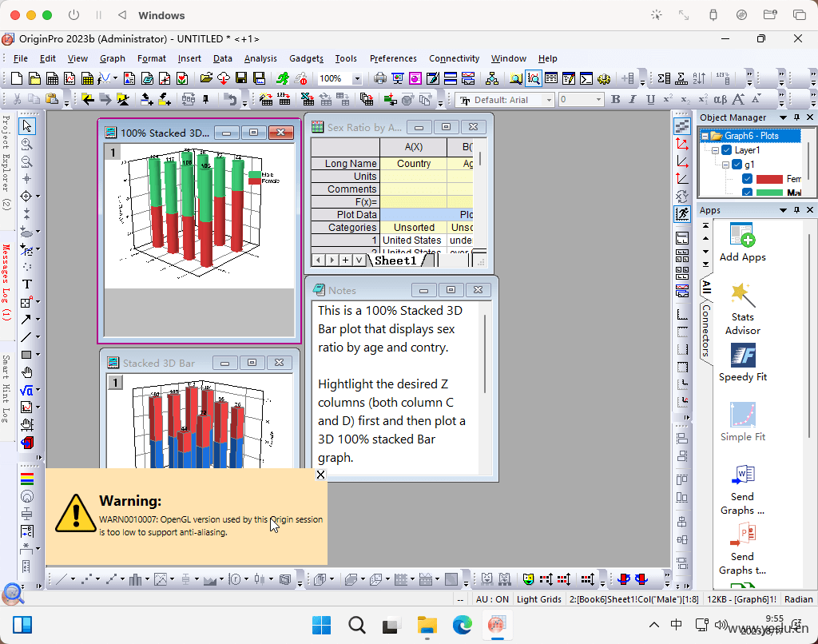The width and height of the screenshot is (818, 644).
Task: Click the AU : ON status bar entry
Action: [492, 599]
